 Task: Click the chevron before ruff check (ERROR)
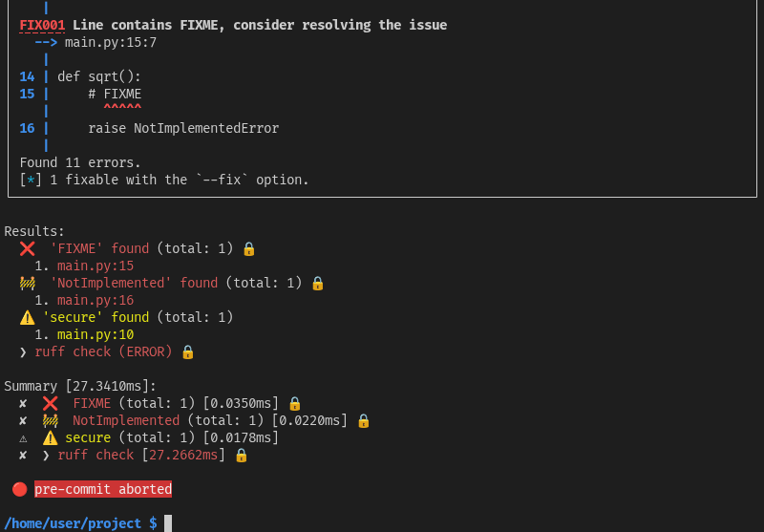click(23, 351)
